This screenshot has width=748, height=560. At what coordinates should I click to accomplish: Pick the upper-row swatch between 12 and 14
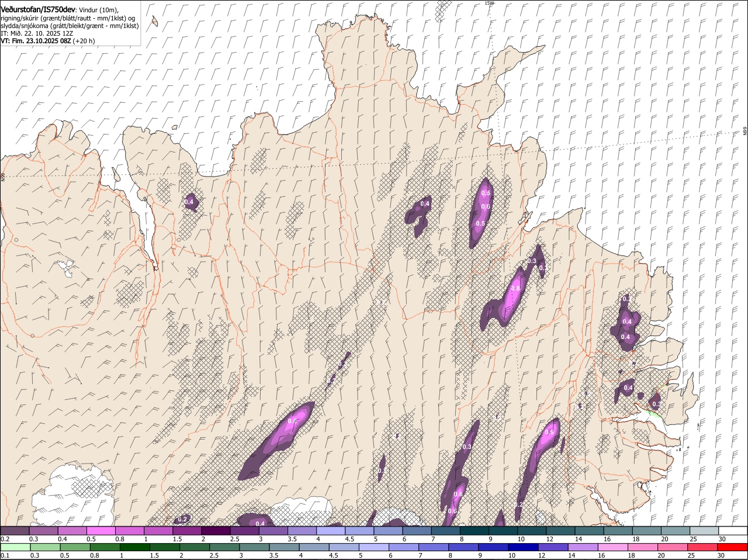click(x=561, y=531)
